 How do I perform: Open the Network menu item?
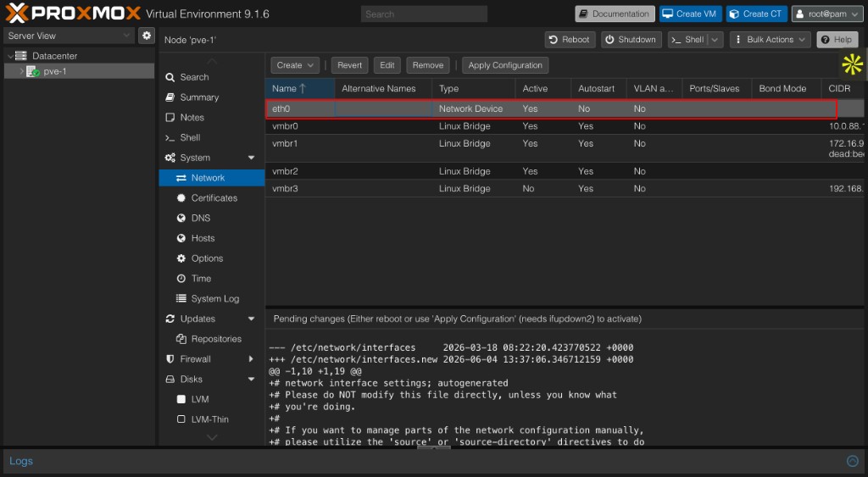click(x=211, y=178)
